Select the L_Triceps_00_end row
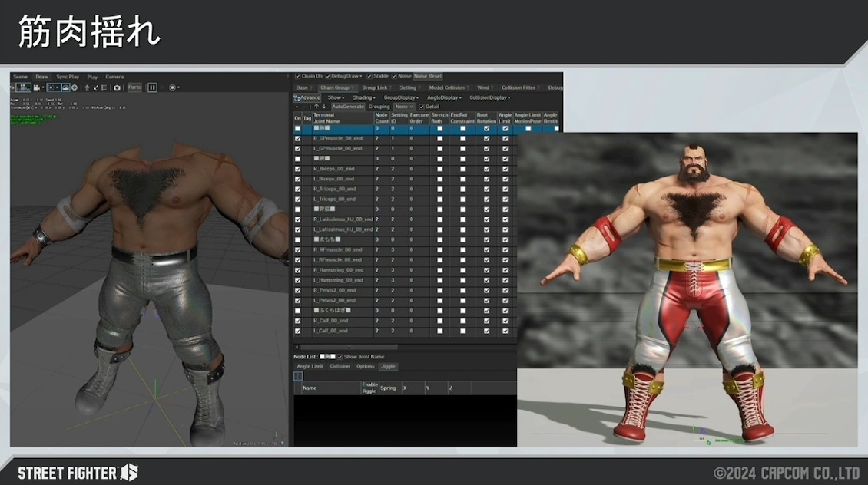The image size is (868, 485). [x=405, y=200]
